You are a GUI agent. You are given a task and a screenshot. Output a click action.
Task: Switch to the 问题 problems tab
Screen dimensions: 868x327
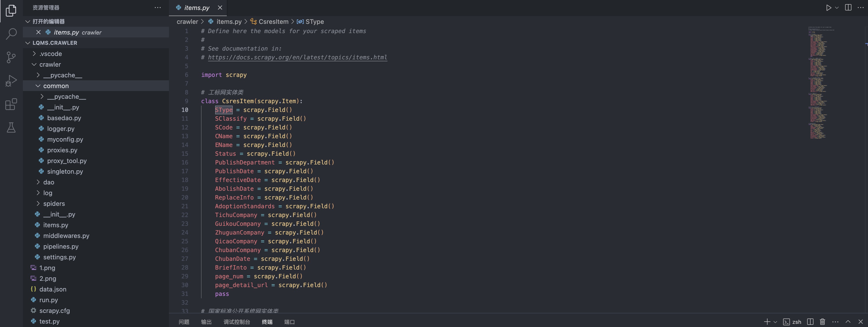pos(184,322)
